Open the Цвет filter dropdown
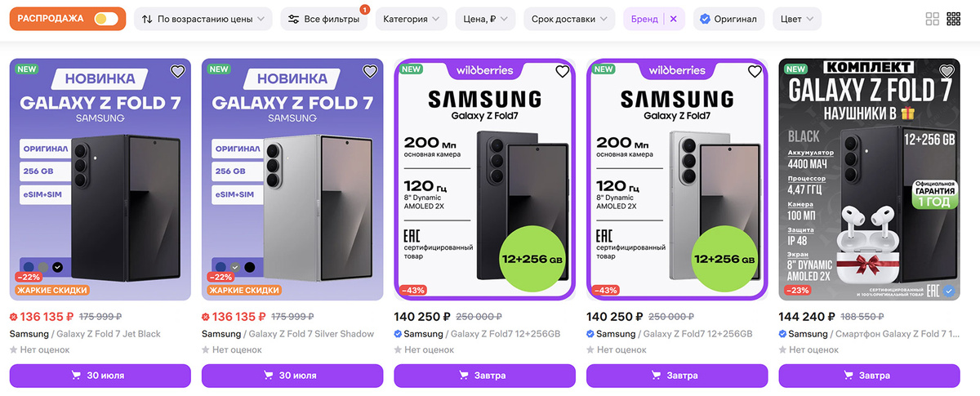Screen dimensions: 980x396 pos(796,19)
